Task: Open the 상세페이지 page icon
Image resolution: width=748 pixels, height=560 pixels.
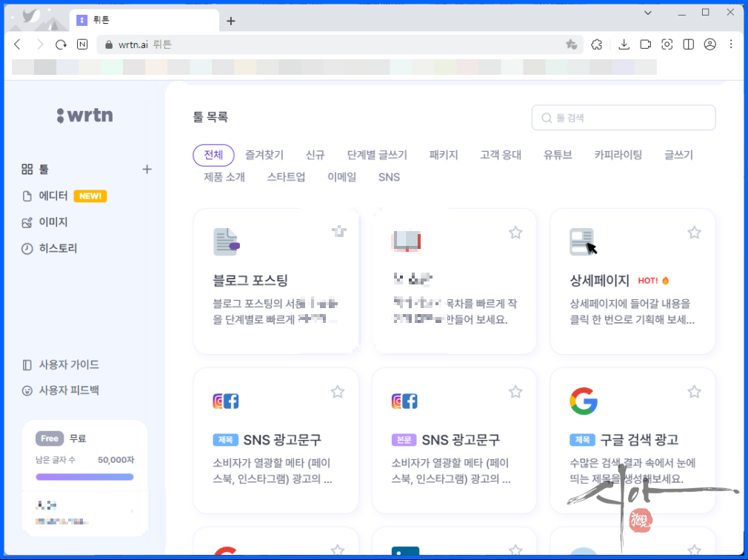Action: [x=582, y=241]
